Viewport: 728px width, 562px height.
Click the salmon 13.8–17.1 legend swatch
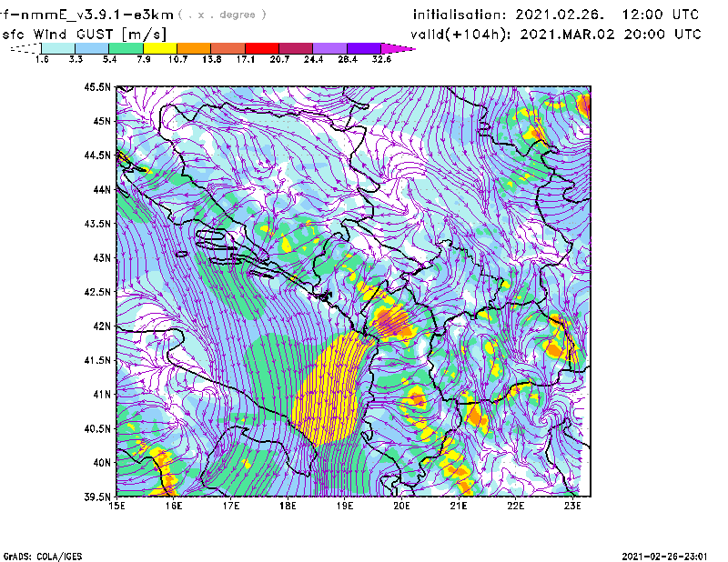228,48
